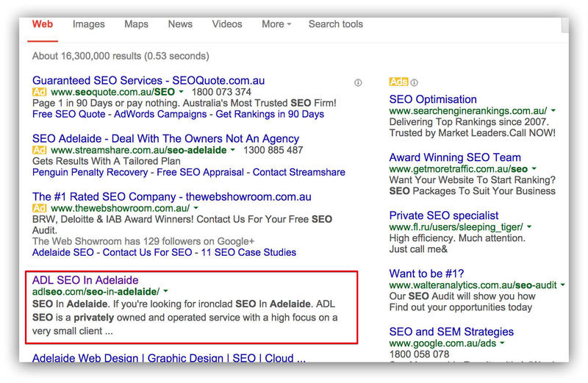This screenshot has width=588, height=383.
Task: Switch to the News tab
Action: point(180,24)
